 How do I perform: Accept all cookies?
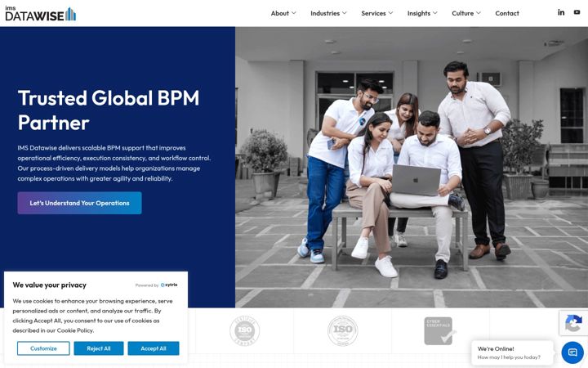154,348
